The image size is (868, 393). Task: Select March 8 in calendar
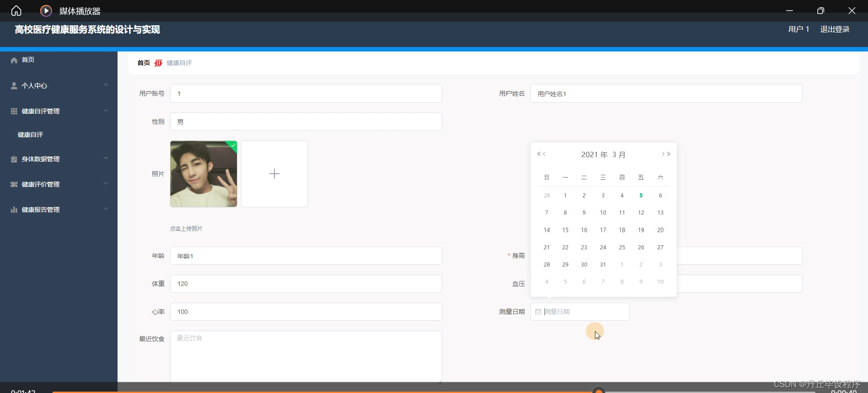click(x=565, y=213)
